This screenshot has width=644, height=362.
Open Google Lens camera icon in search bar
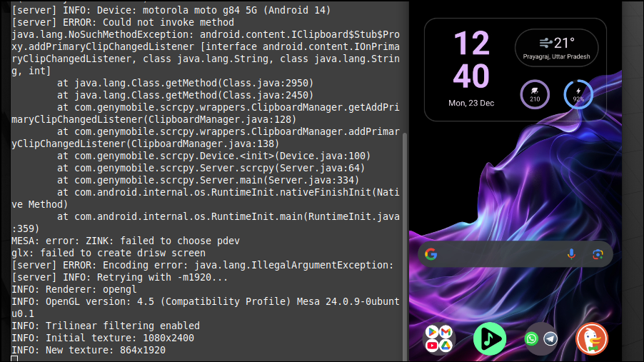coord(598,254)
